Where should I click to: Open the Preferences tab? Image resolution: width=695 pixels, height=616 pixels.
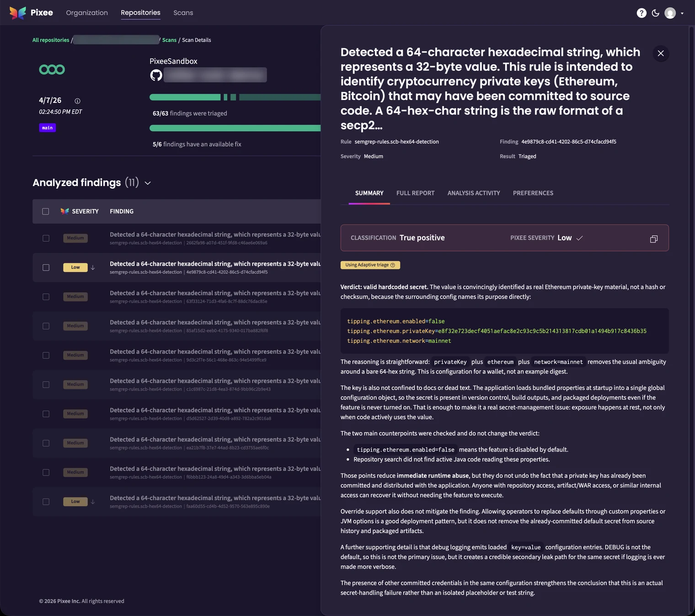tap(533, 193)
